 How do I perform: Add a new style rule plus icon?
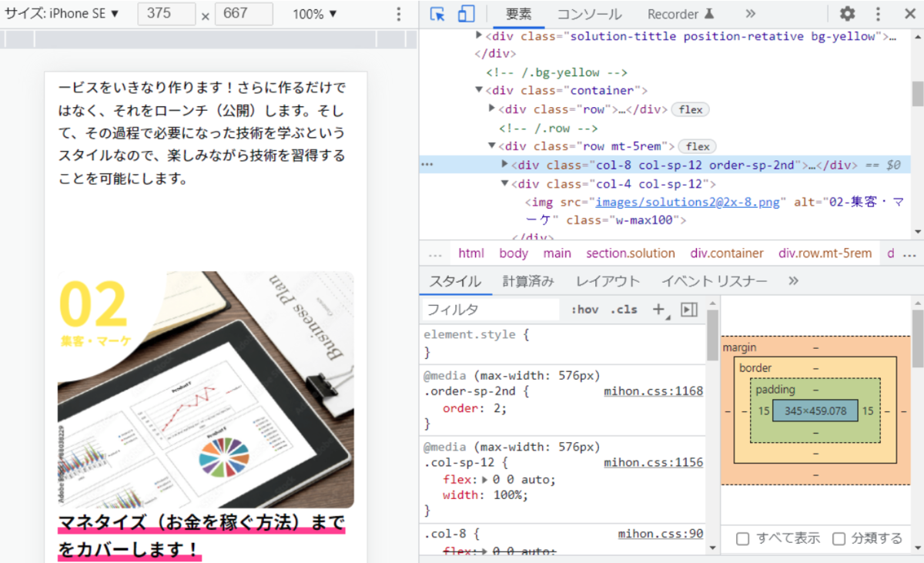pyautogui.click(x=659, y=309)
